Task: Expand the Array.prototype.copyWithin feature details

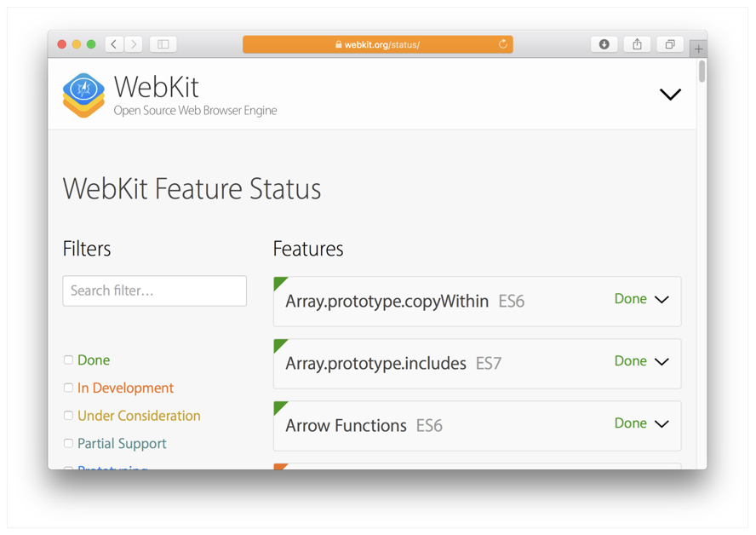Action: click(661, 300)
